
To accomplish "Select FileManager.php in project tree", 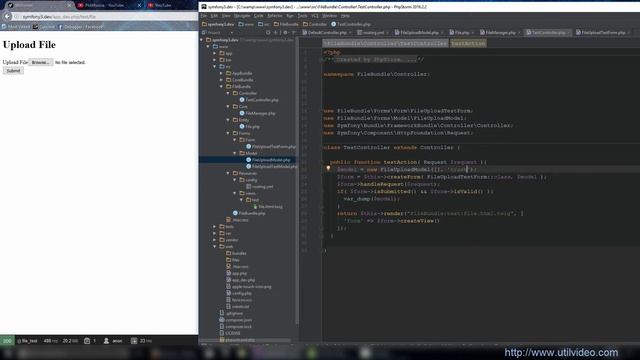I will (258, 113).
